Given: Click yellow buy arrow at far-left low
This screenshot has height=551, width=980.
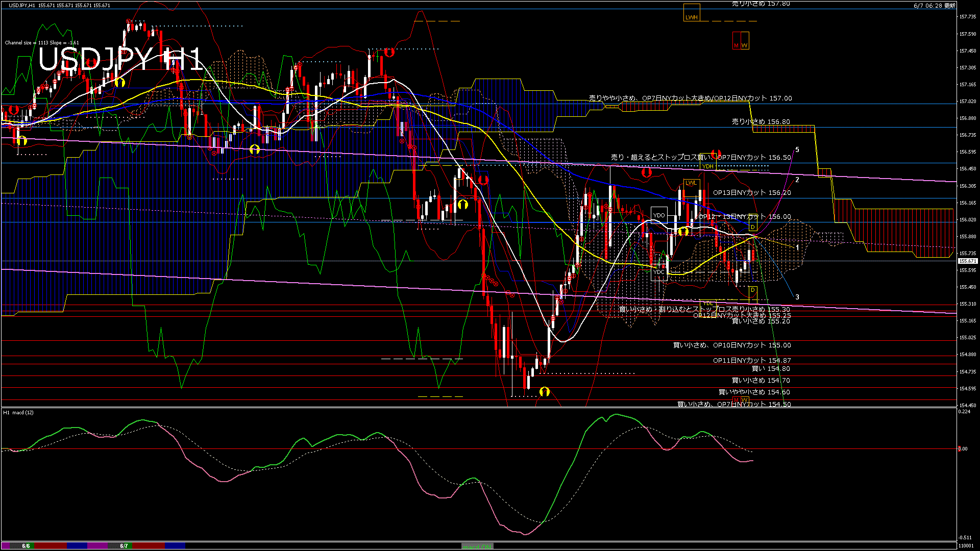Looking at the screenshot, I should pyautogui.click(x=21, y=140).
